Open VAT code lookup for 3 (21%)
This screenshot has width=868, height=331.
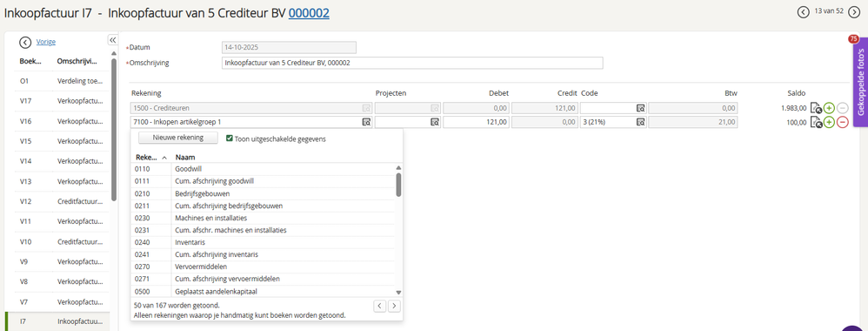640,123
